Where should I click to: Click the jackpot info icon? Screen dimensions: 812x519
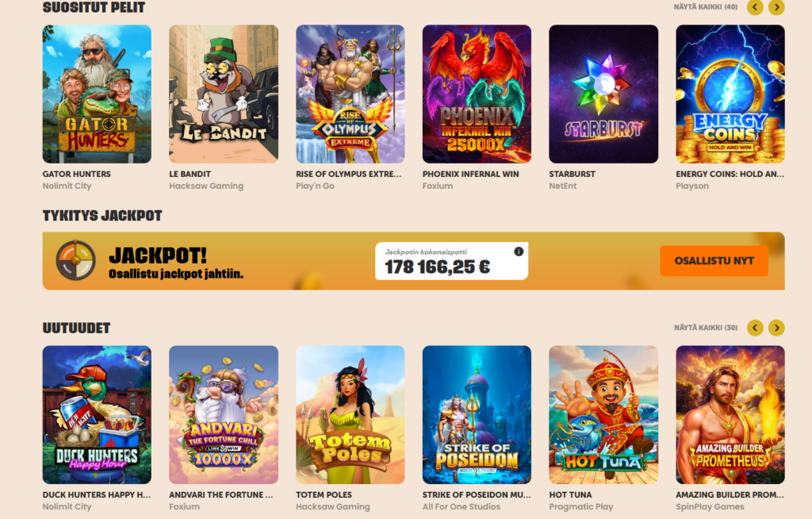coord(519,252)
